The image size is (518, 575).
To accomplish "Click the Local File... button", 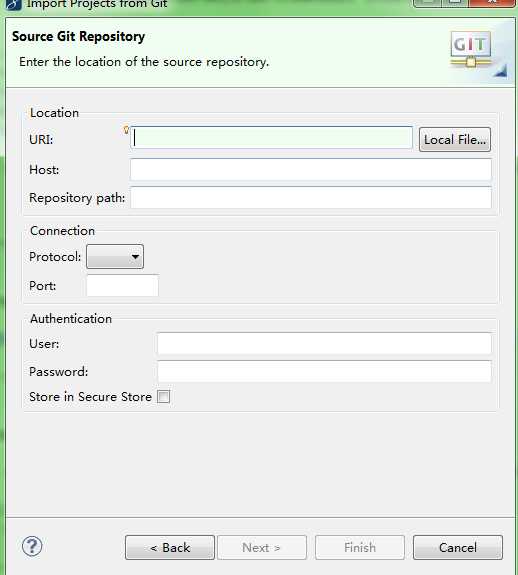I will (x=455, y=140).
